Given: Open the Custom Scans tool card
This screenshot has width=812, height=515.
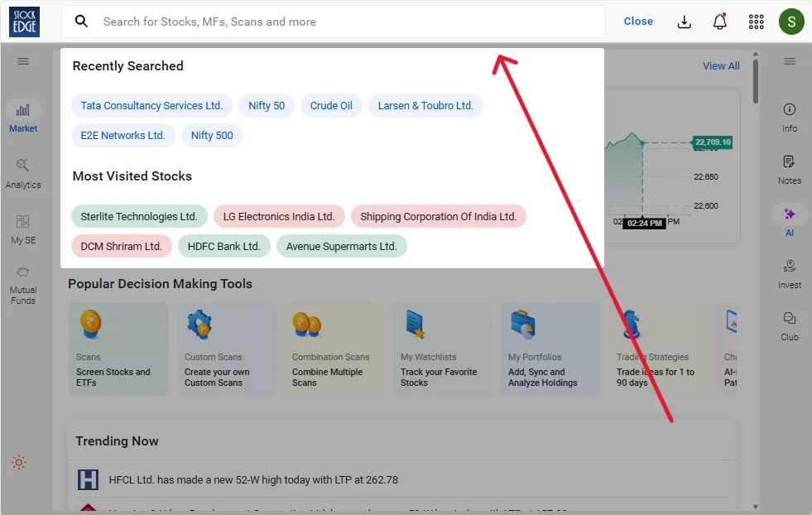Looking at the screenshot, I should (x=226, y=349).
